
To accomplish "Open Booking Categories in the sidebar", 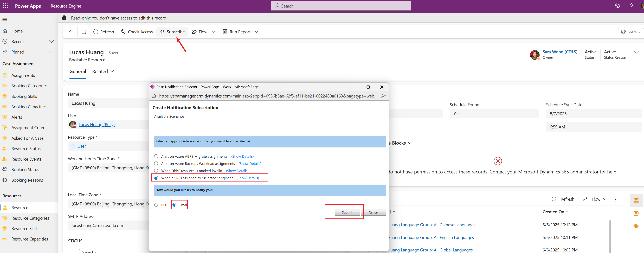I will click(x=29, y=86).
